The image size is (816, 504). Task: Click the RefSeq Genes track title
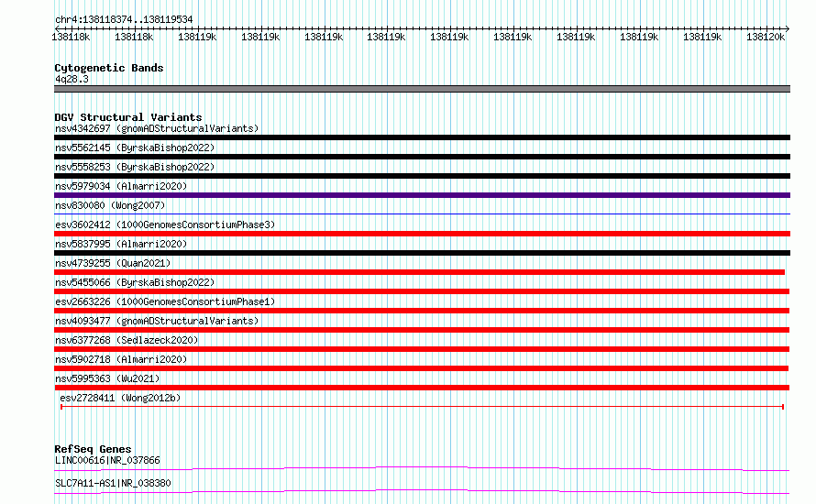tap(93, 449)
